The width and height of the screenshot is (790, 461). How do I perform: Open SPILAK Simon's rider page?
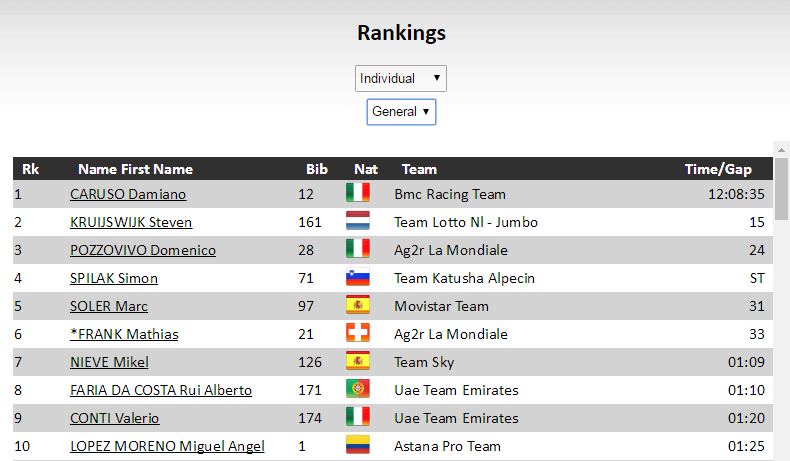(x=114, y=278)
